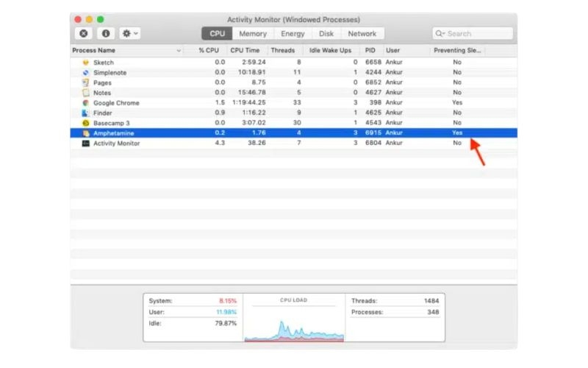Click the Basecamp 3 app icon
This screenshot has width=588, height=368.
[86, 123]
